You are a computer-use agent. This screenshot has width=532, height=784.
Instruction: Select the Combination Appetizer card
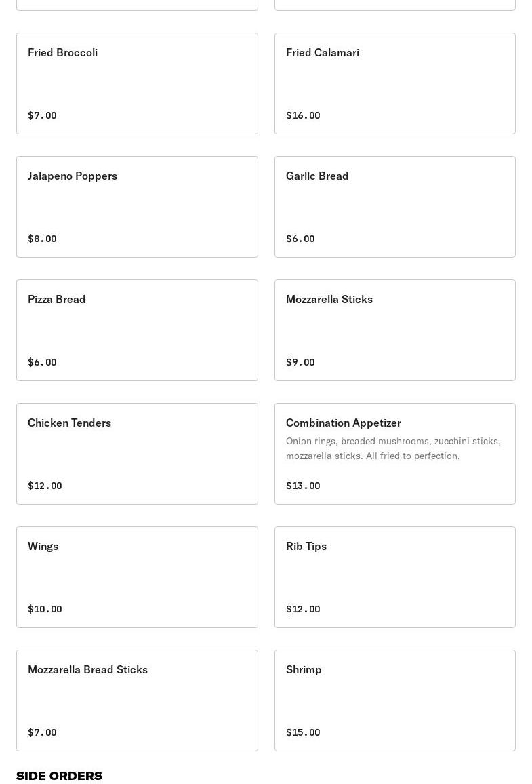(x=344, y=423)
